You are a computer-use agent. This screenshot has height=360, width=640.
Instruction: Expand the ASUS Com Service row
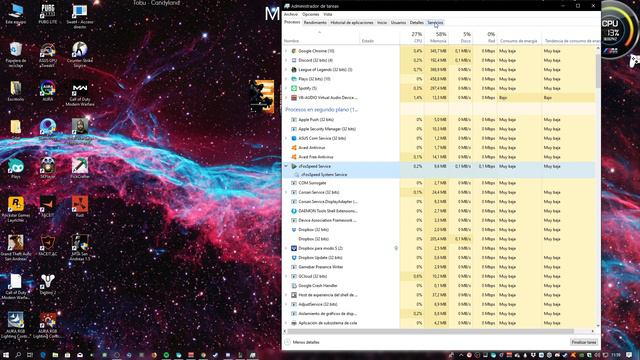point(286,138)
